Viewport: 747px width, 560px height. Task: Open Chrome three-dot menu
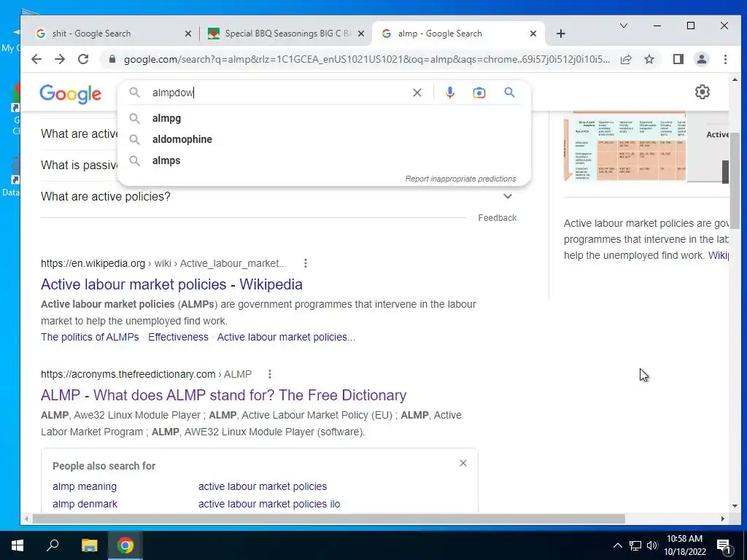pyautogui.click(x=725, y=59)
